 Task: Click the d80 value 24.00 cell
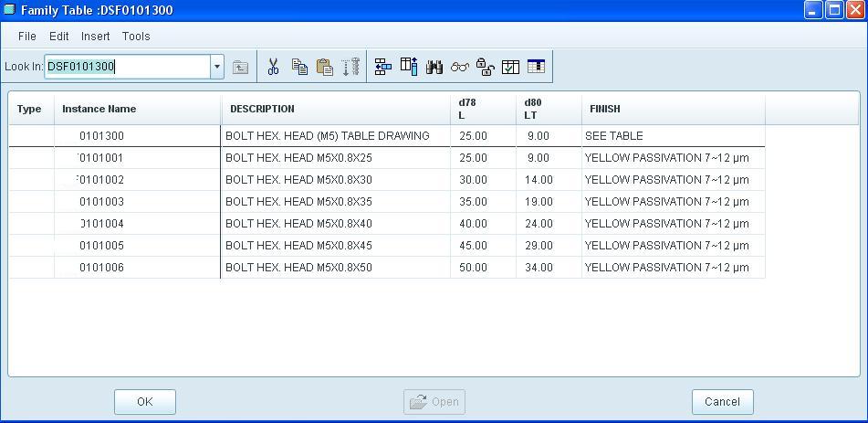tap(549, 224)
